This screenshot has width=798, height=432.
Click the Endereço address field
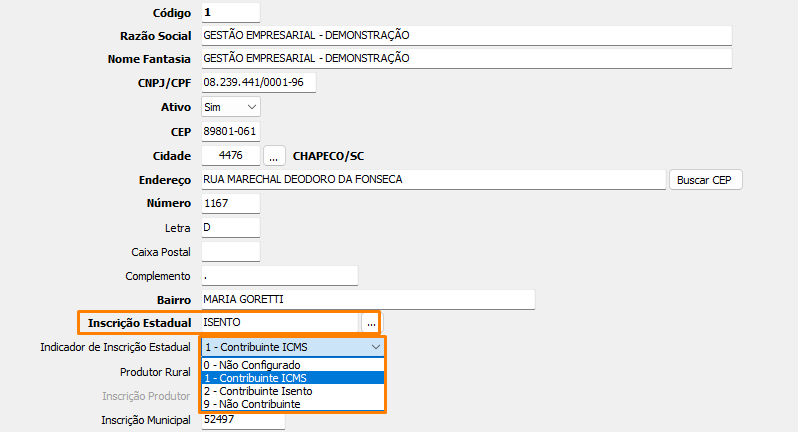(434, 180)
